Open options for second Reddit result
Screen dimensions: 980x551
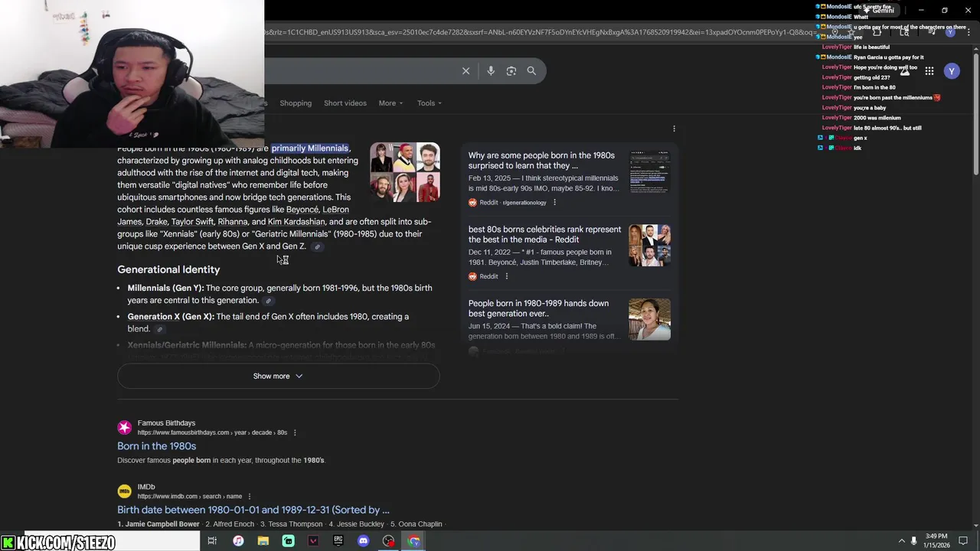point(506,276)
